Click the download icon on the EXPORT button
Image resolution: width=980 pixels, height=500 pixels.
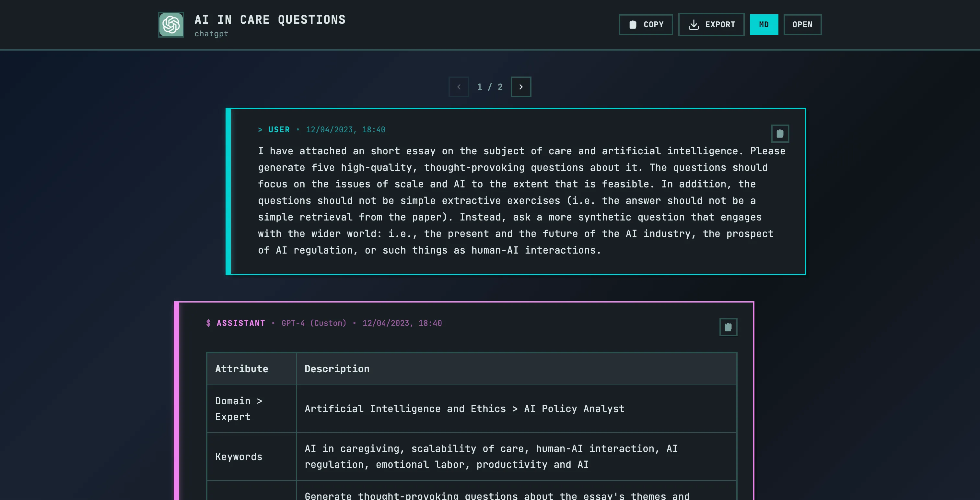pyautogui.click(x=694, y=24)
